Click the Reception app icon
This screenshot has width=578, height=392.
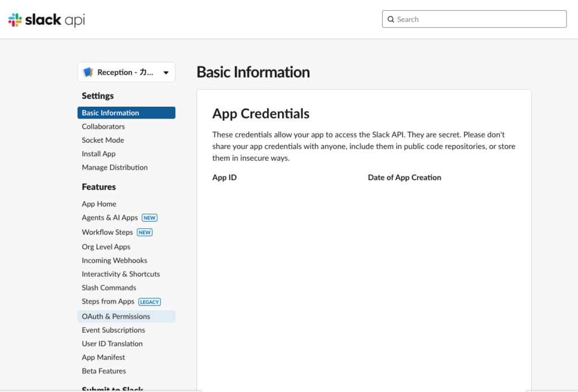tap(87, 72)
